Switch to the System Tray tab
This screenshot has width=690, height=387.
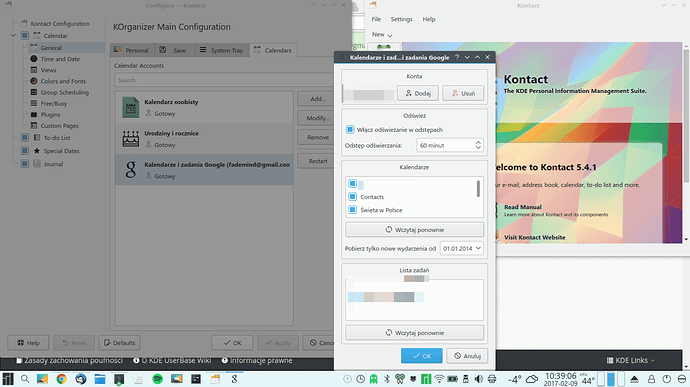coord(221,50)
